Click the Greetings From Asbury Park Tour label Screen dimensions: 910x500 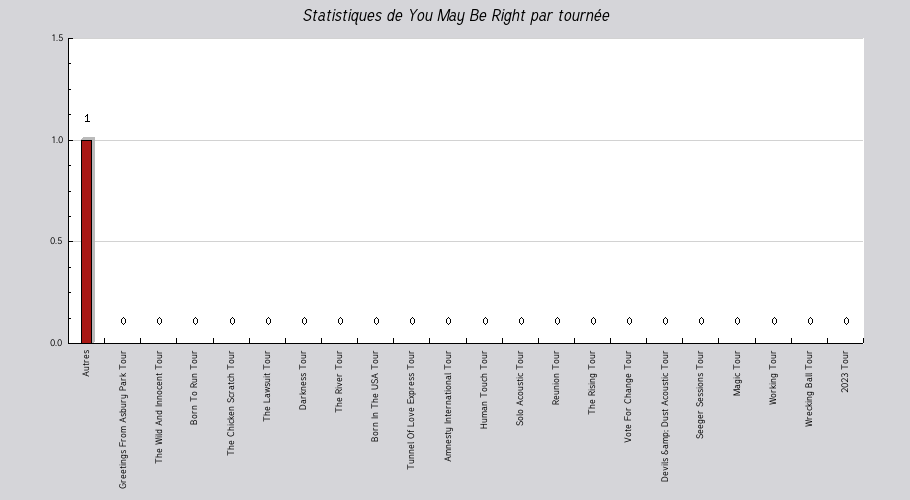[x=122, y=419]
